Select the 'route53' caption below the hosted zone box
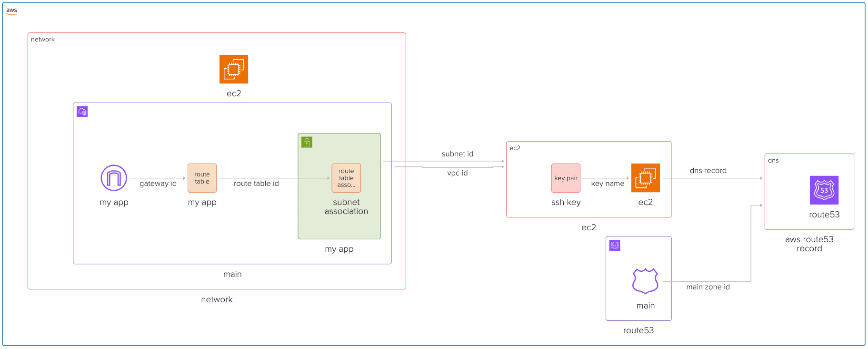 pyautogui.click(x=639, y=330)
